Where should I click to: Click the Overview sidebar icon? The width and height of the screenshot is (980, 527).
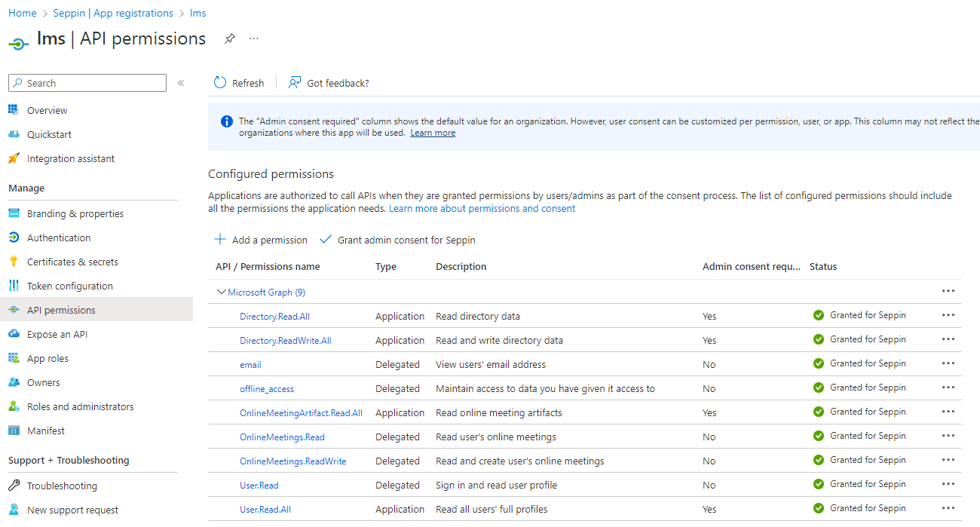(x=14, y=110)
